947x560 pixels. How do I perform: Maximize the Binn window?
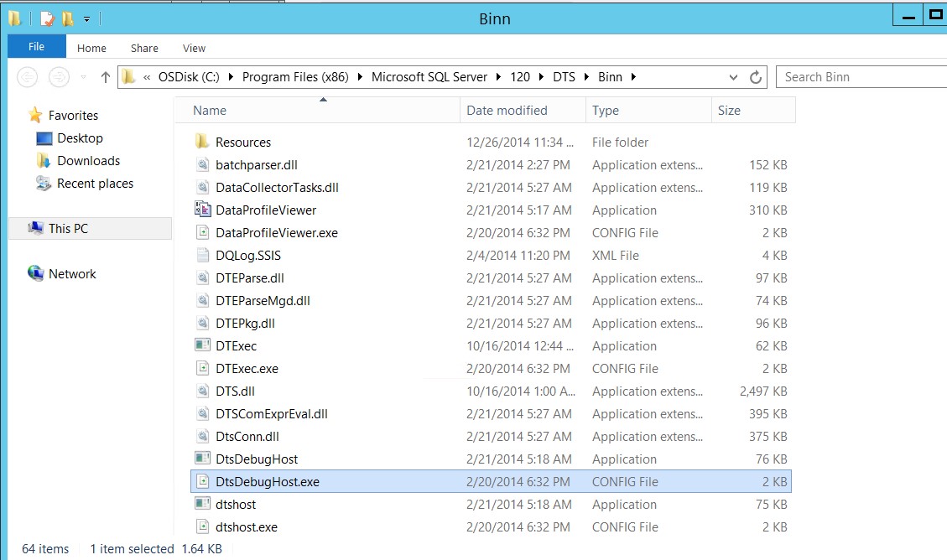click(x=935, y=16)
